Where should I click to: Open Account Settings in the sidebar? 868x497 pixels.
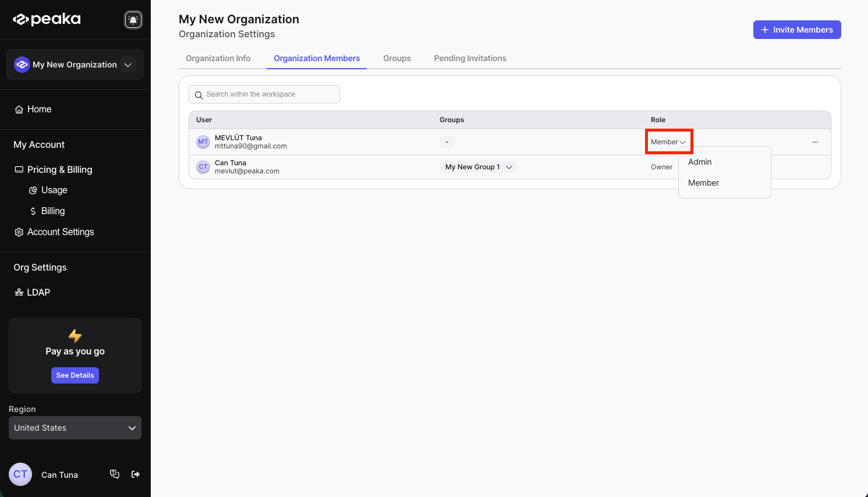click(60, 232)
